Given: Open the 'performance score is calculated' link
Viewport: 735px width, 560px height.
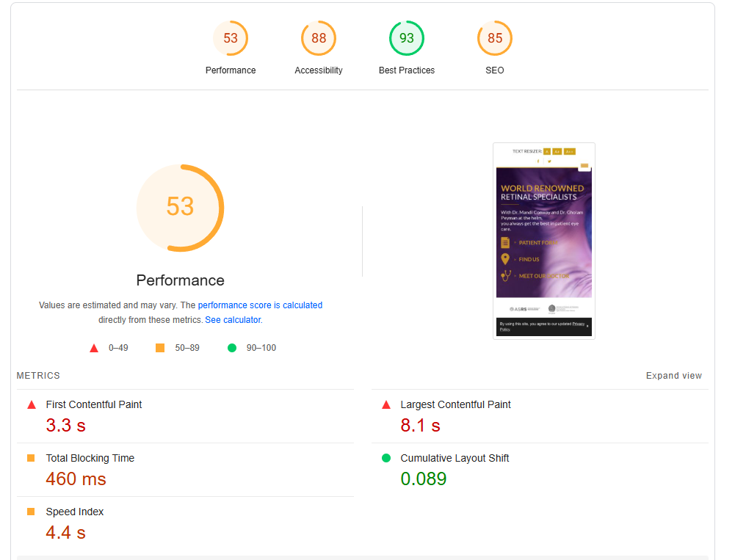Looking at the screenshot, I should [260, 305].
